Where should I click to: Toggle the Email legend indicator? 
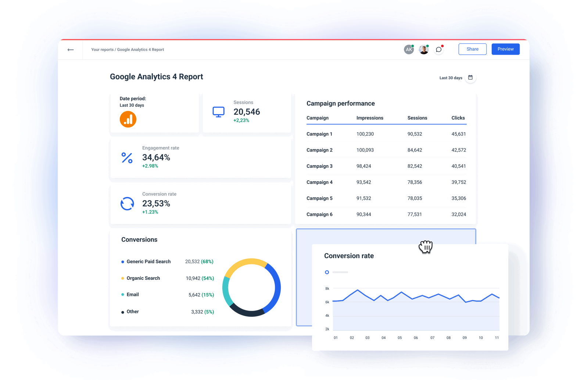[x=122, y=294]
